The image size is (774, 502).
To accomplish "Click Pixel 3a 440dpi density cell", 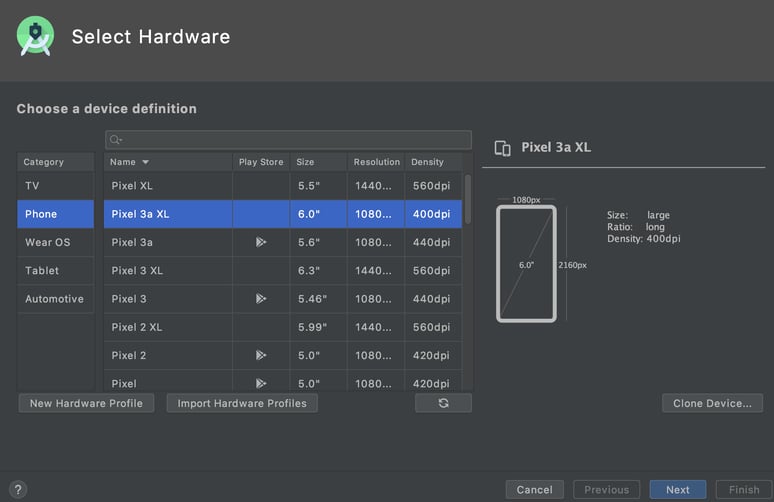I will pos(433,242).
